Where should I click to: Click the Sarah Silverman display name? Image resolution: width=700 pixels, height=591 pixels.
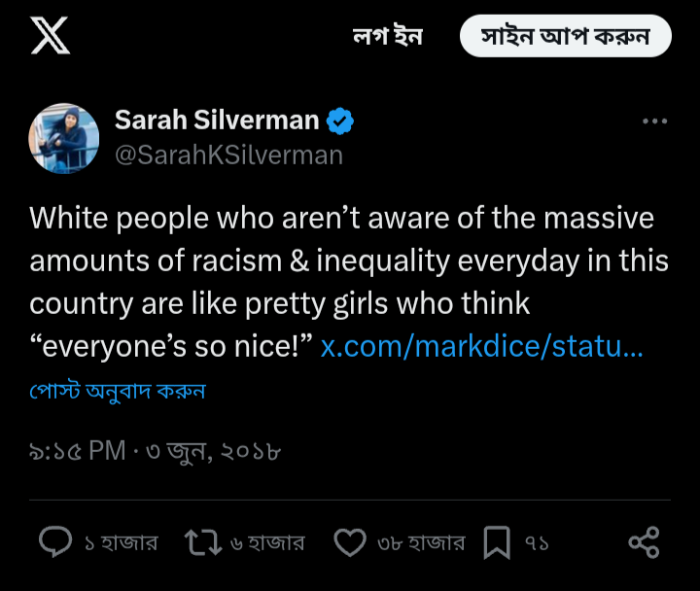tap(217, 121)
